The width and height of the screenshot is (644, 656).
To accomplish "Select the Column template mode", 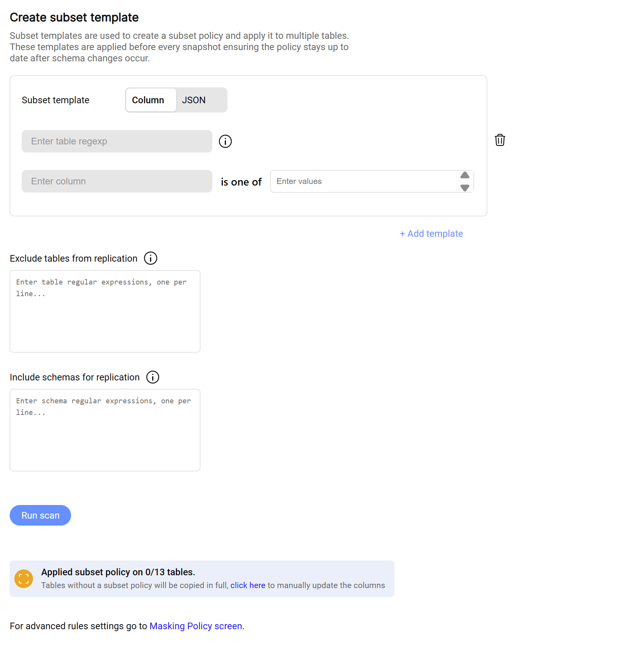I will pos(148,100).
